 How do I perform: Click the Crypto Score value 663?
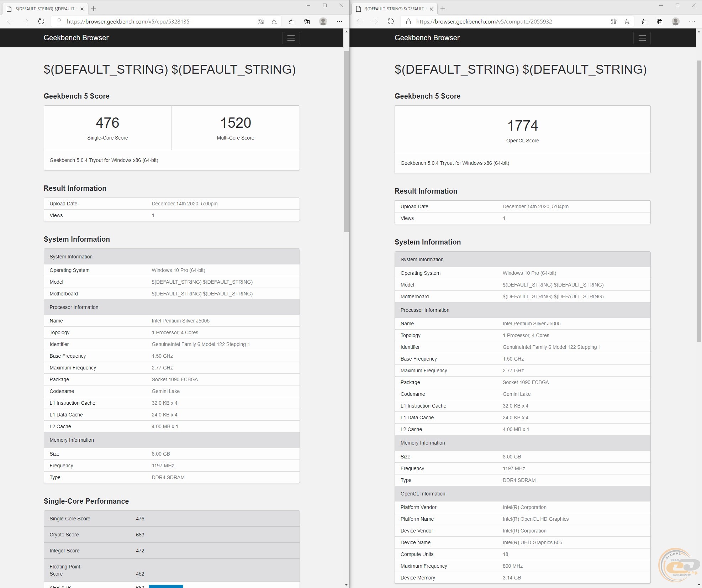[140, 535]
